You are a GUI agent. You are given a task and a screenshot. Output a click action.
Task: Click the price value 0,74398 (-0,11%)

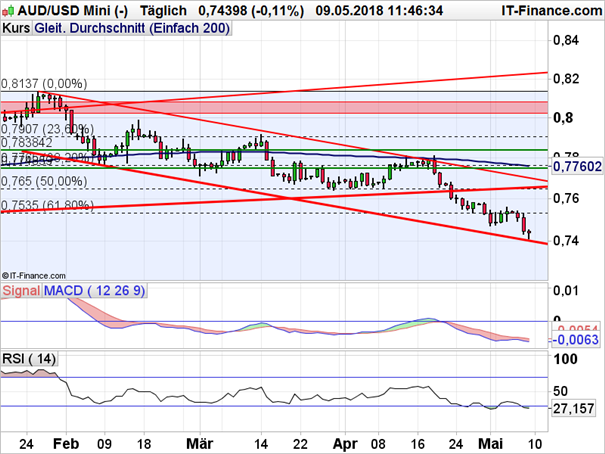[x=251, y=11]
